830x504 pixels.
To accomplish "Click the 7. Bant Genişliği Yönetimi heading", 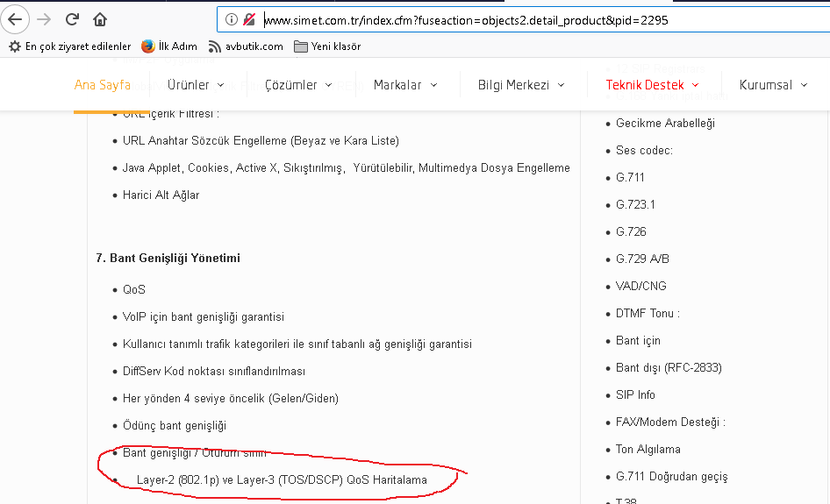I will (168, 259).
